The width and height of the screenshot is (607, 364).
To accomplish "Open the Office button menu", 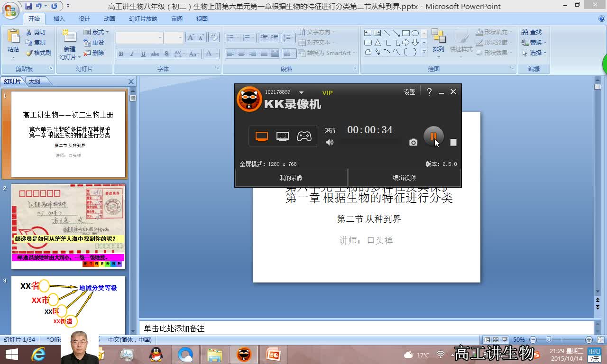I will (x=10, y=9).
